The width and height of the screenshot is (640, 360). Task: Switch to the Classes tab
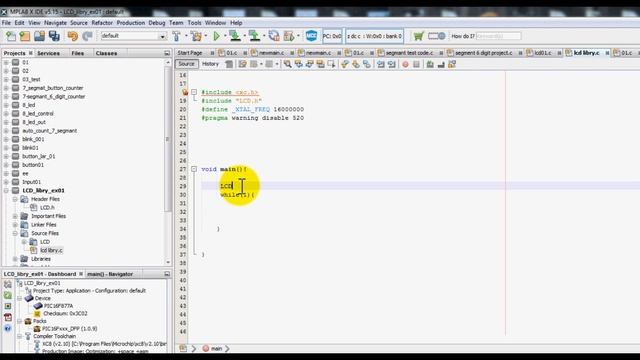[106, 53]
